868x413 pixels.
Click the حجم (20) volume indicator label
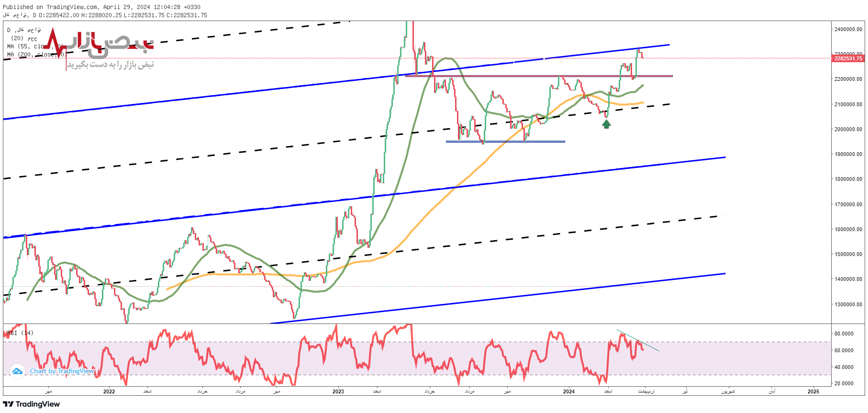[x=24, y=38]
